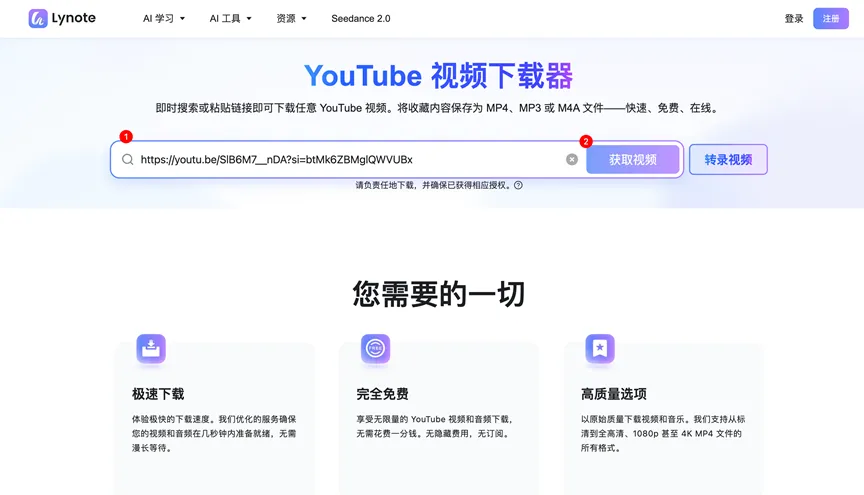Click the 完全免费 card title

382,394
